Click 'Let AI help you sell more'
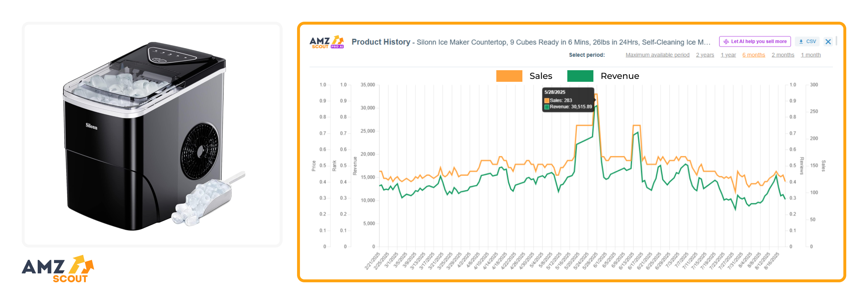This screenshot has width=868, height=304. pos(755,42)
